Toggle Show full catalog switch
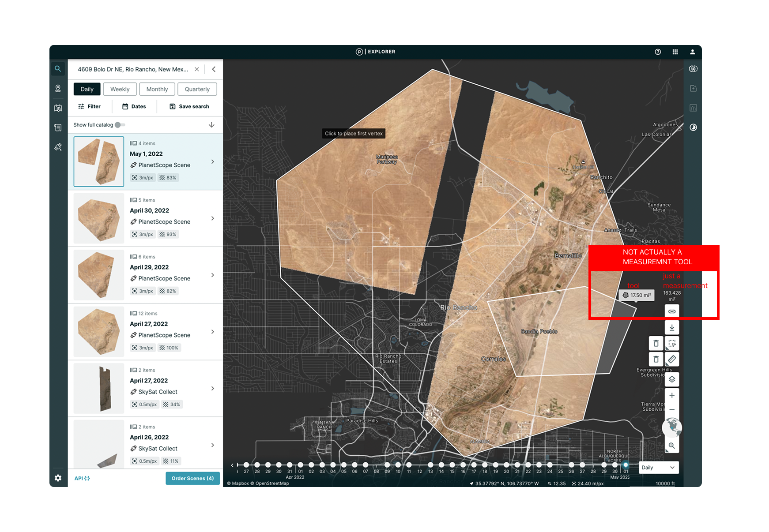Image resolution: width=769 pixels, height=532 pixels. point(120,125)
